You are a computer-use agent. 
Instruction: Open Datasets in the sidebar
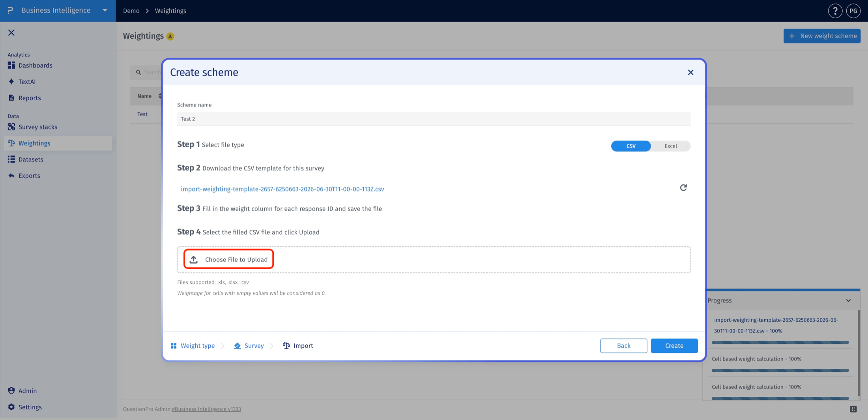click(x=31, y=159)
